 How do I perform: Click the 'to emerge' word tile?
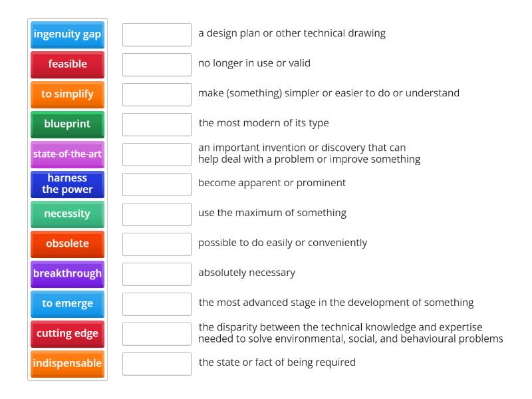pos(67,304)
